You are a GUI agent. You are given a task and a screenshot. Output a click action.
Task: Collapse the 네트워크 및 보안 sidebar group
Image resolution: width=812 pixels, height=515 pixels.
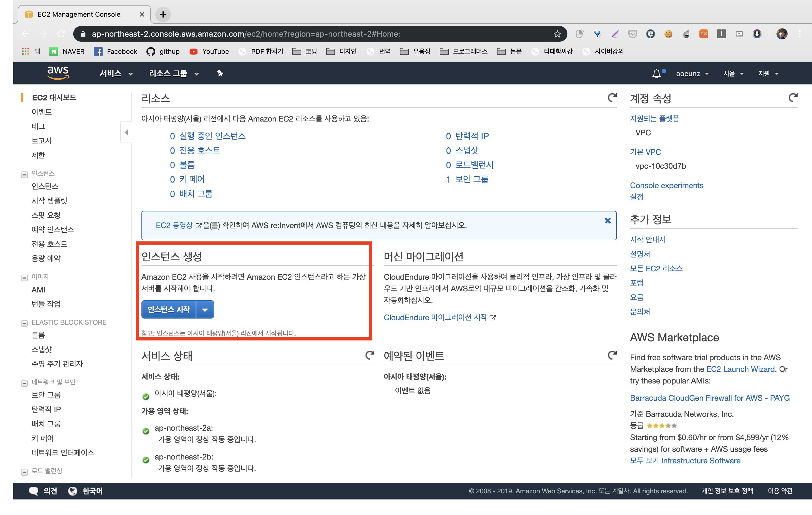pyautogui.click(x=24, y=383)
